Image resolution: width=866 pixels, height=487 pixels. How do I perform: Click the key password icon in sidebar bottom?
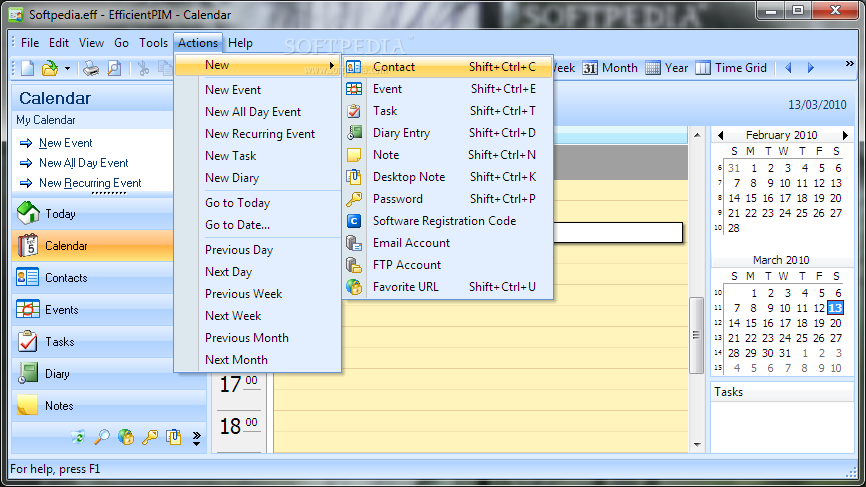[x=150, y=437]
